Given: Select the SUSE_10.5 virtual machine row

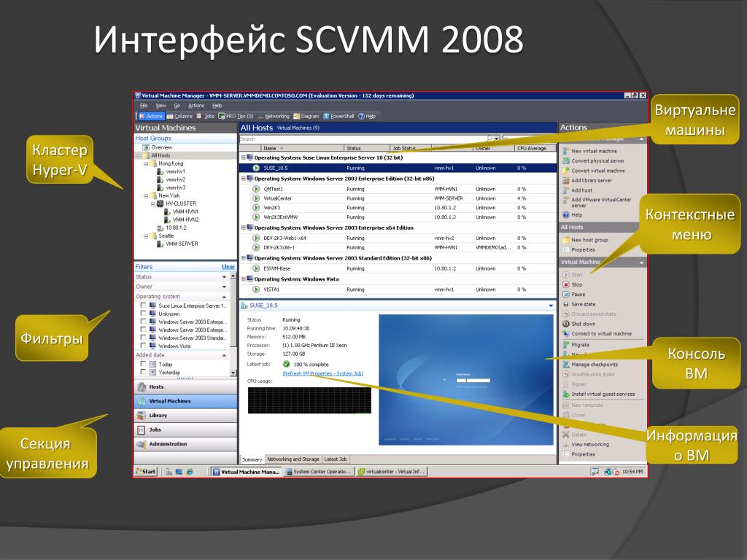Looking at the screenshot, I should [398, 168].
